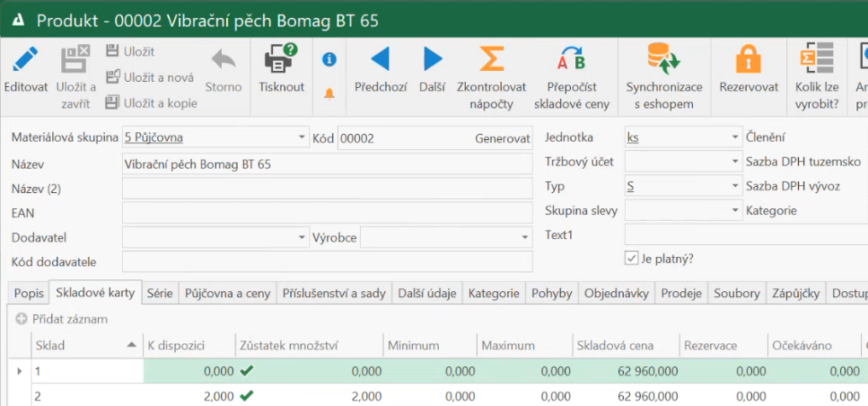The width and height of the screenshot is (868, 406).
Task: Click the Uložit a kopie icon
Action: pyautogui.click(x=112, y=102)
